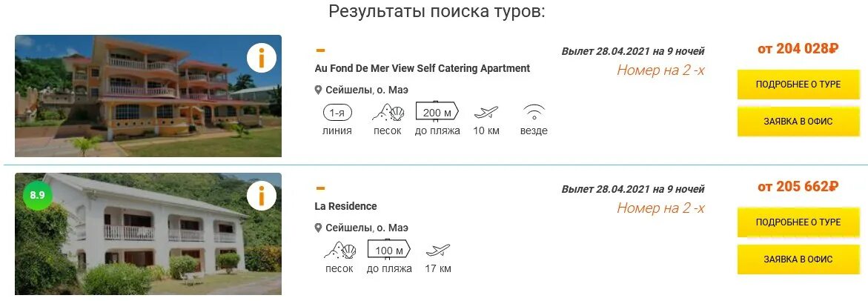This screenshot has width=868, height=301.
Task: Click info icon on La Residence photo
Action: [262, 196]
